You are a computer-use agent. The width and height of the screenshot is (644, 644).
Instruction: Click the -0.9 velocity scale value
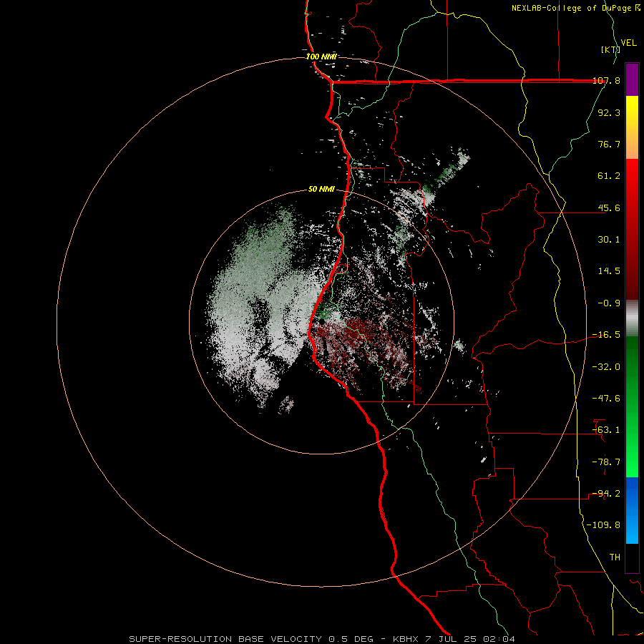609,303
